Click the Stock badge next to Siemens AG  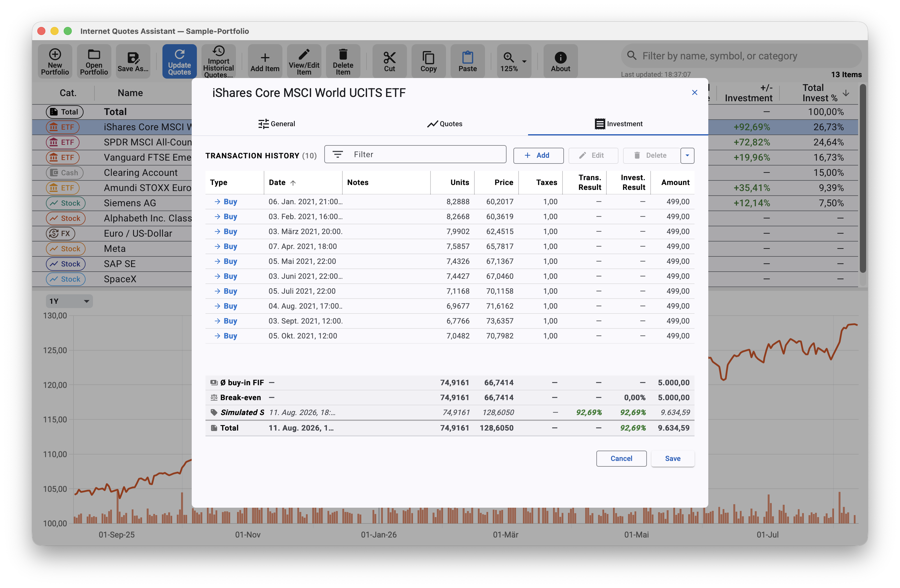tap(65, 203)
